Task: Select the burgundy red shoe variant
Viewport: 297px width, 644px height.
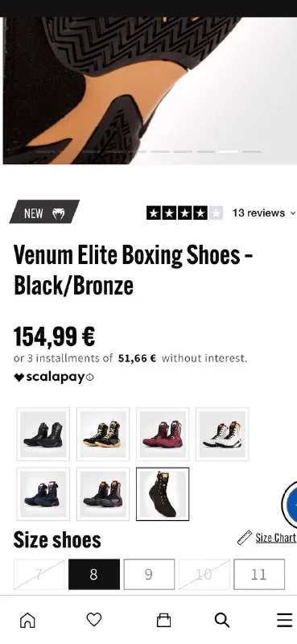Action: 163,434
